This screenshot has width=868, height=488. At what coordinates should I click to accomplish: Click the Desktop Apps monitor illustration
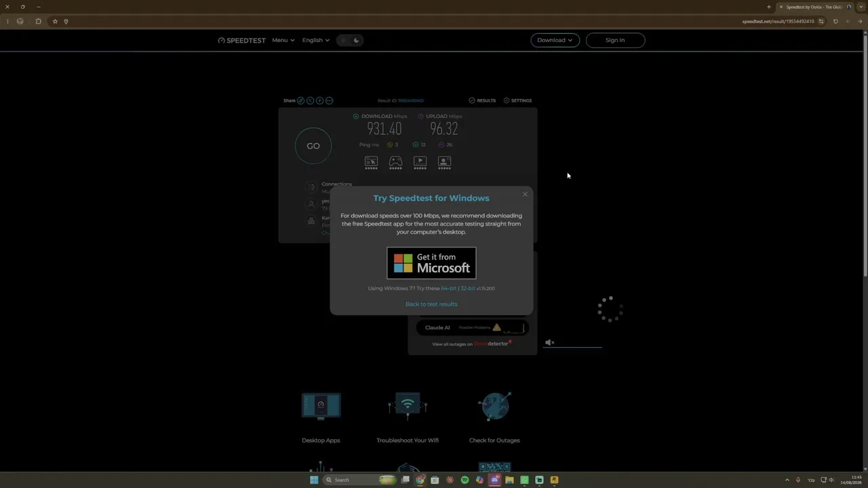[321, 406]
